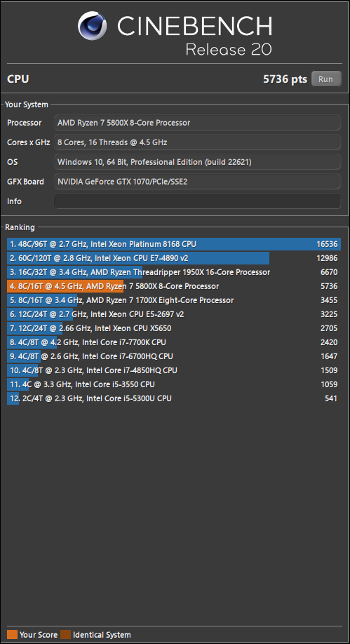Select the Cores x GHz field

click(x=197, y=142)
